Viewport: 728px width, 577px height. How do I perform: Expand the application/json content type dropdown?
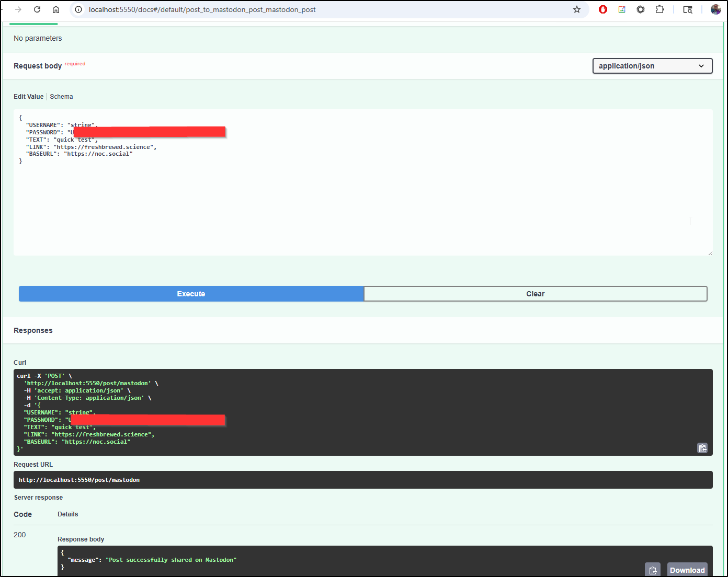click(x=652, y=66)
